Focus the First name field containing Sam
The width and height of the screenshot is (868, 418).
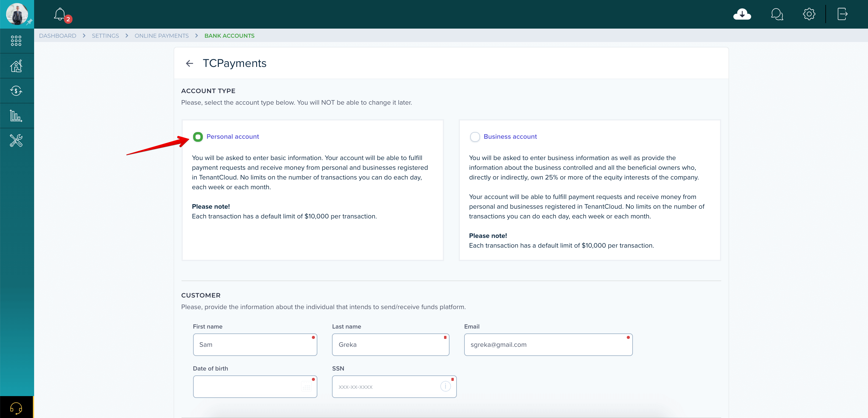(x=255, y=345)
